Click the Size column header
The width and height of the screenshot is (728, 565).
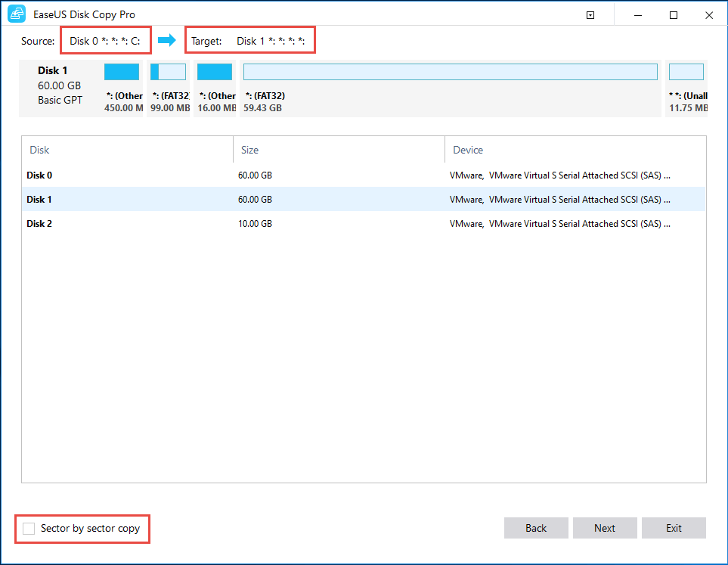pyautogui.click(x=249, y=150)
